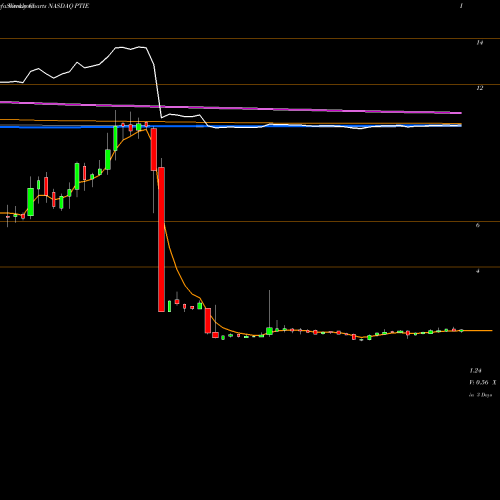The height and width of the screenshot is (500, 500).
Task: Click the peak of the white line
Action: (139, 47)
